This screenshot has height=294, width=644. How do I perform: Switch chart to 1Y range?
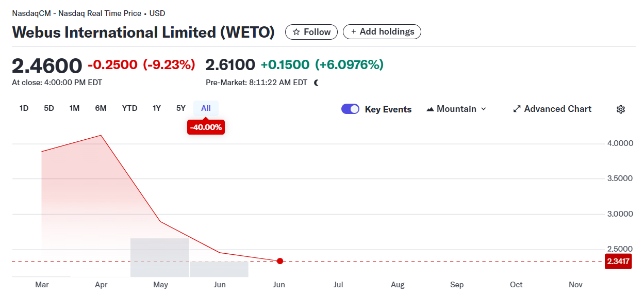click(x=157, y=108)
